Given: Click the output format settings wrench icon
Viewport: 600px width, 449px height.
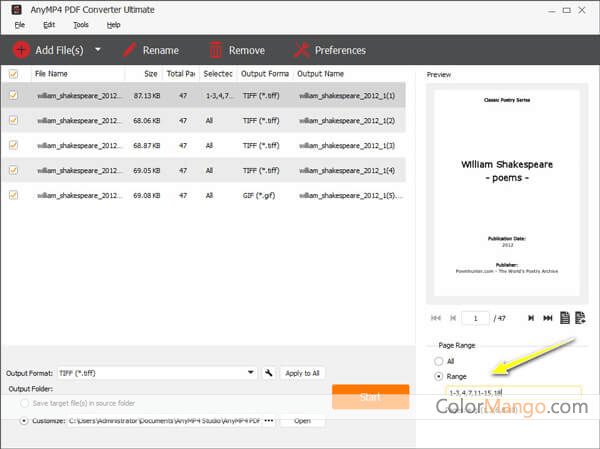Looking at the screenshot, I should tap(269, 373).
